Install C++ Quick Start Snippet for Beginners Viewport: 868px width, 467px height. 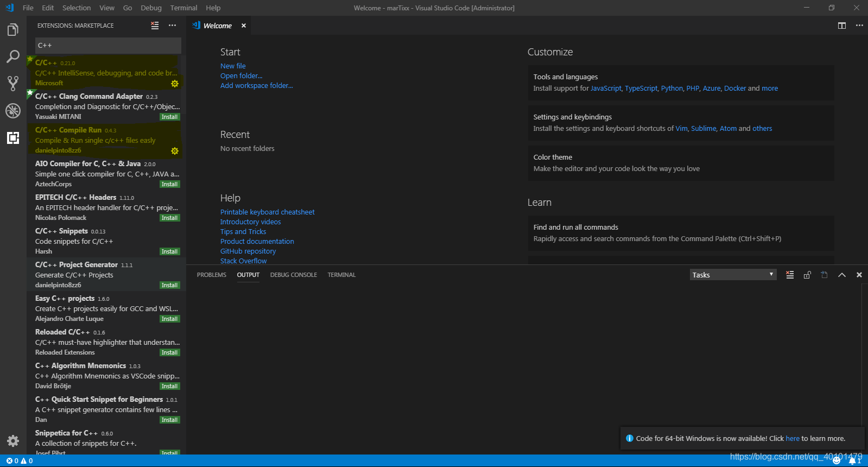point(169,420)
